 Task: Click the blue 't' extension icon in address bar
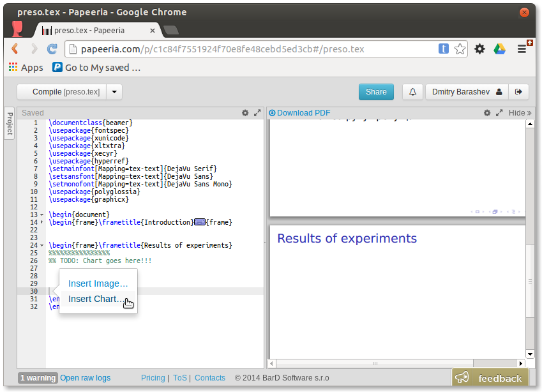(444, 49)
